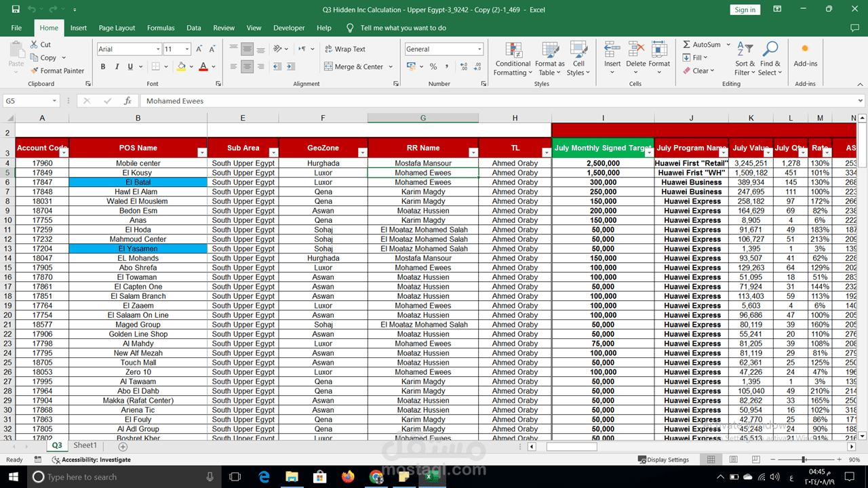Toggle Middle Align vertical alignment

[248, 49]
